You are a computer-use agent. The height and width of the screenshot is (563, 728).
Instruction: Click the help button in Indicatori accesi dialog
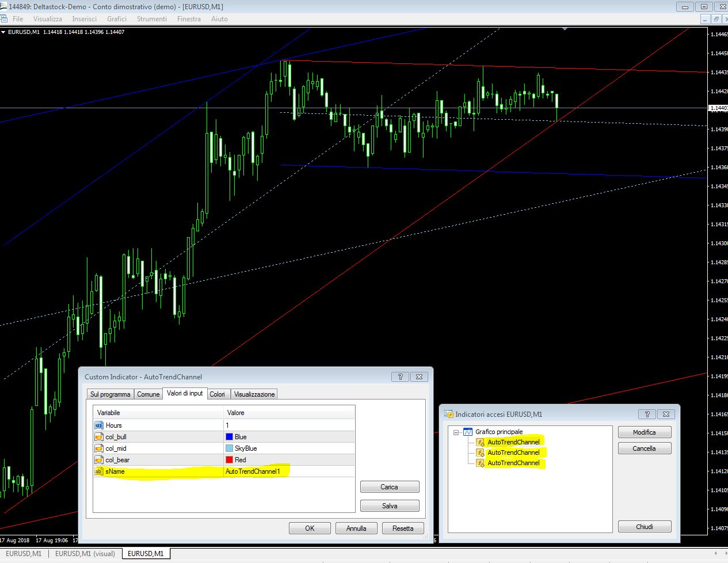[x=647, y=414]
